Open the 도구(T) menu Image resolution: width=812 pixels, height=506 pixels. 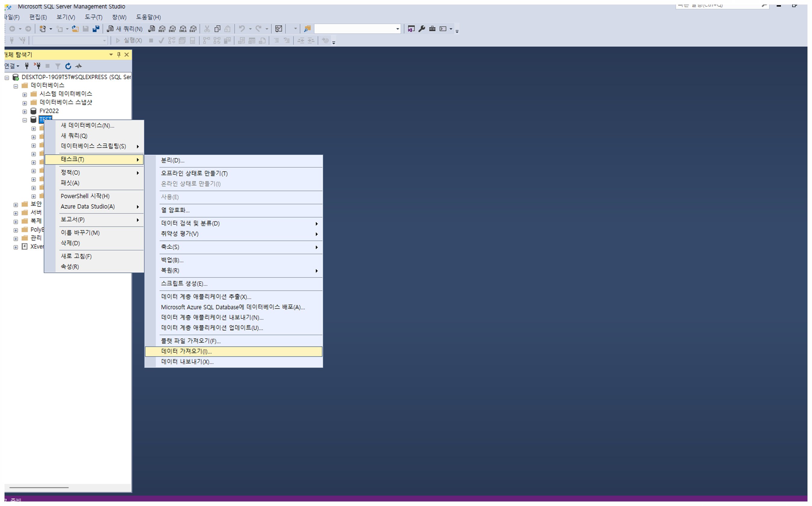coord(93,17)
